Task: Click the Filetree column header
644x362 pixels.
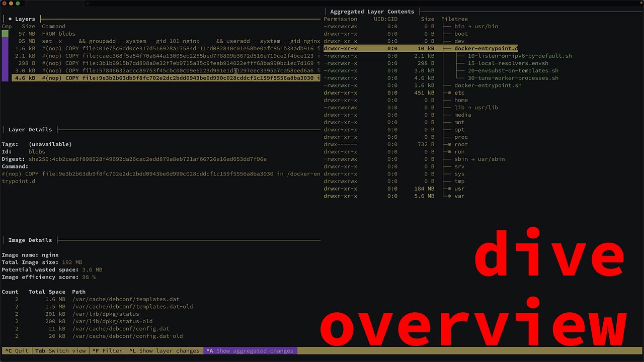Action: 454,19
